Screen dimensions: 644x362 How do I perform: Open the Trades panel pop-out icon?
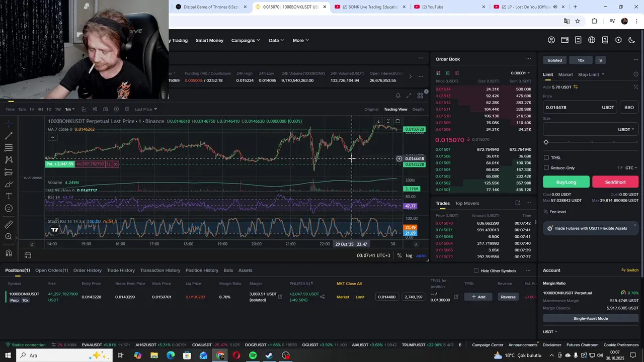click(x=518, y=203)
